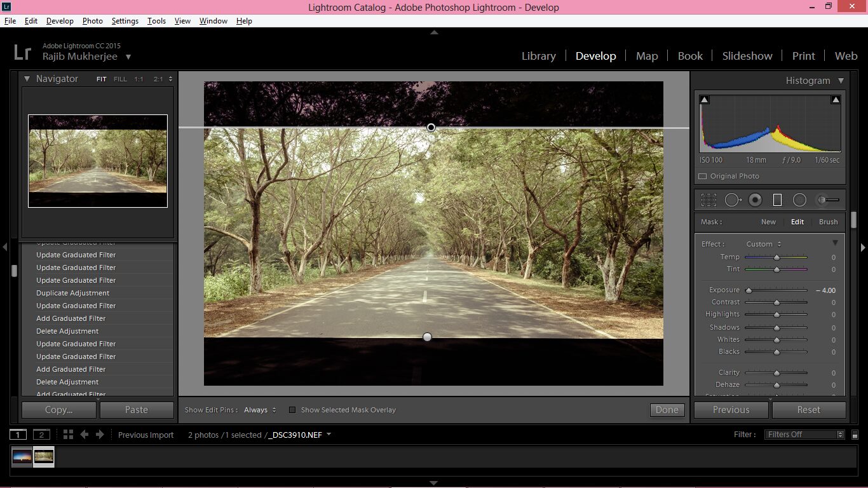Switch to the Slideshow module
This screenshot has height=488, width=868.
[x=747, y=56]
